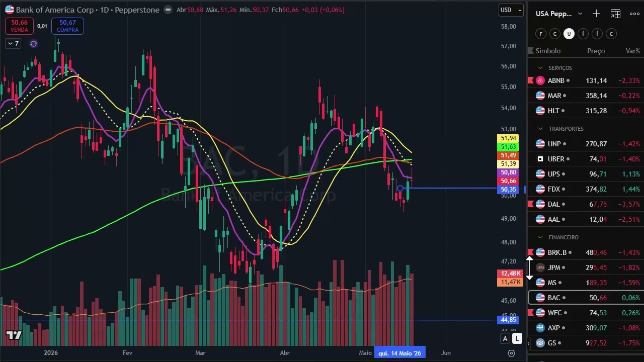Open advanced table view icon
Viewport: 644px width, 362px height.
coord(615,14)
